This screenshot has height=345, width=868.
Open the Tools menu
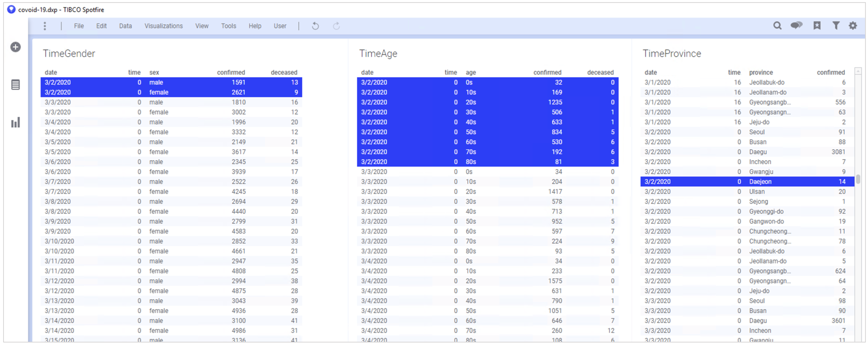(x=228, y=26)
